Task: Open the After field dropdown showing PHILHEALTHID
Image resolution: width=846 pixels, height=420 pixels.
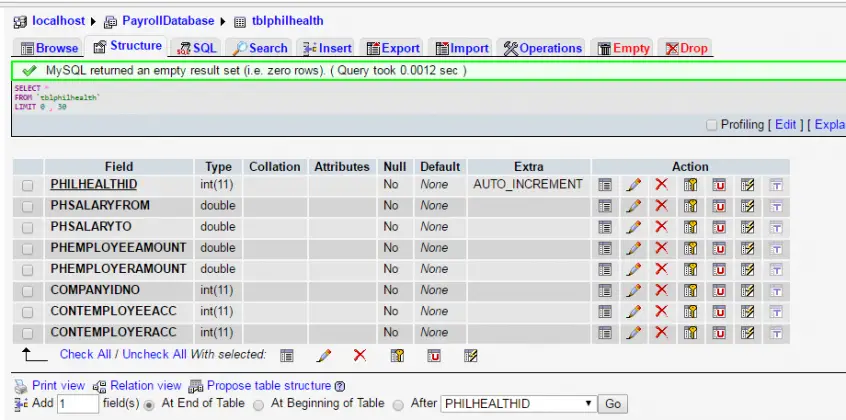Action: [x=517, y=404]
